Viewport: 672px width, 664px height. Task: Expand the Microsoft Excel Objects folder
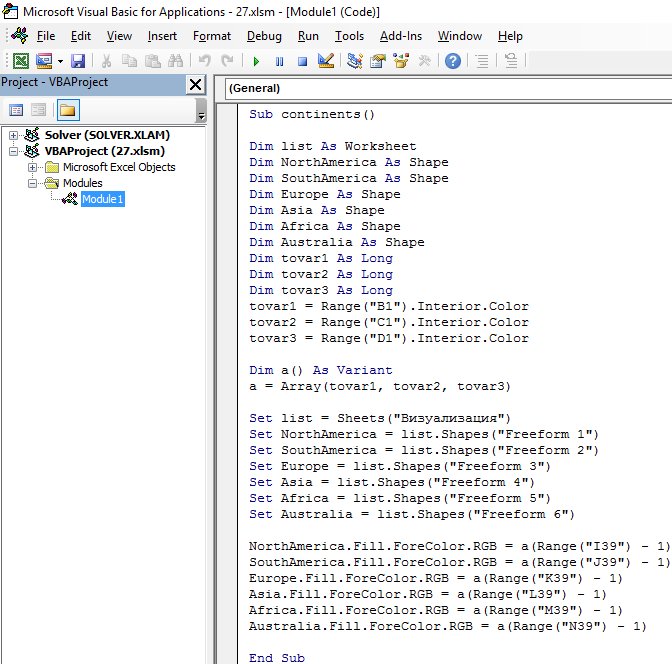33,167
